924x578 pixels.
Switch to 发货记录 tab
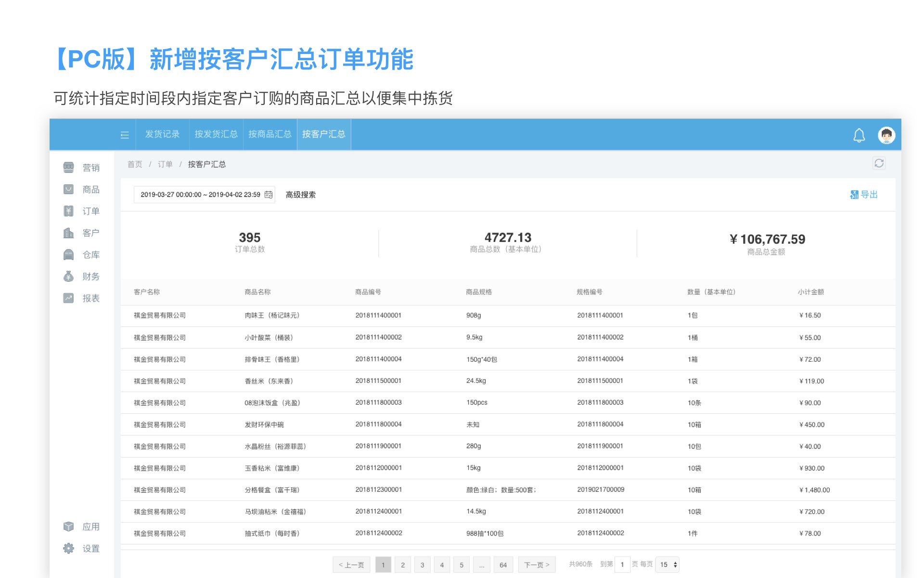[x=162, y=134]
